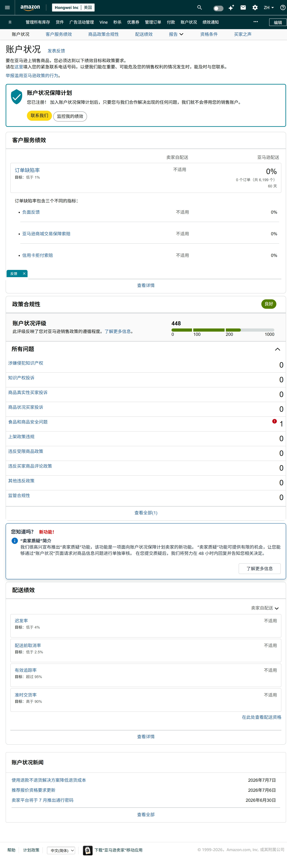Open the 负面反馈 link
287x868 pixels.
point(31,212)
